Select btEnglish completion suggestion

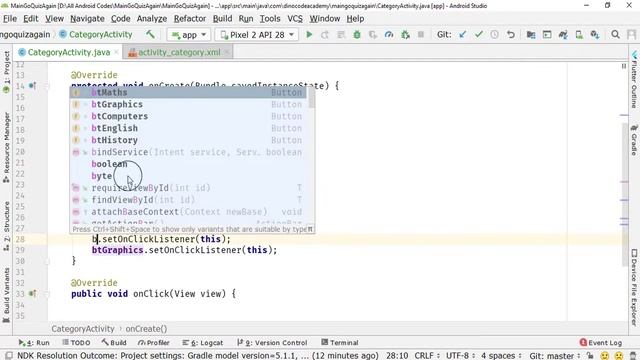pos(188,128)
